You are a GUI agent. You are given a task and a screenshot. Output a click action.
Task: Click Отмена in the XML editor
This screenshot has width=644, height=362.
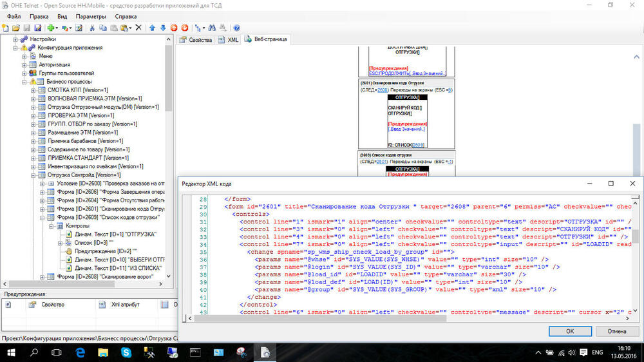point(616,332)
